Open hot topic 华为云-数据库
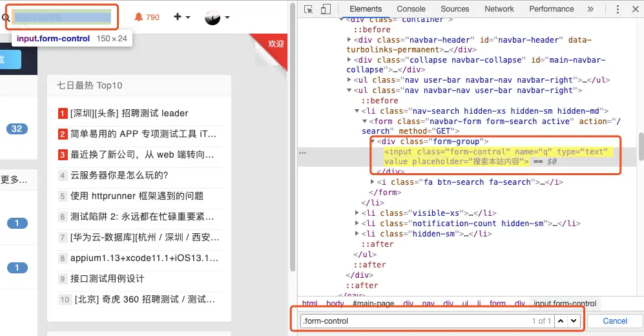This screenshot has width=644, height=336. 145,237
